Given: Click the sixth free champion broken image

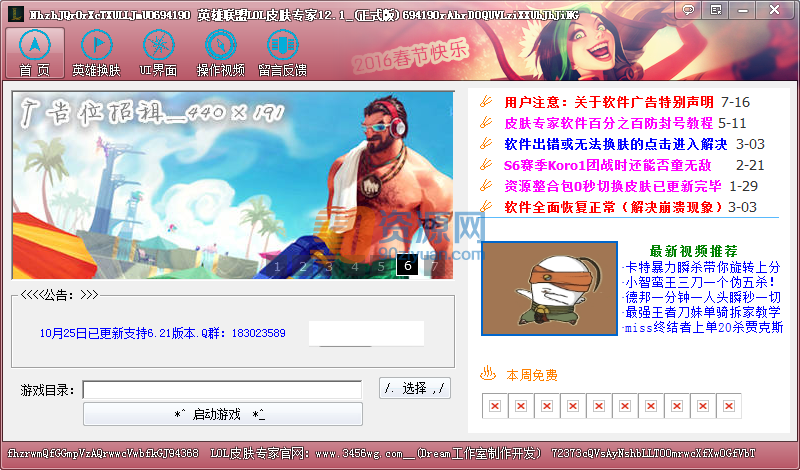Looking at the screenshot, I should click(625, 406).
